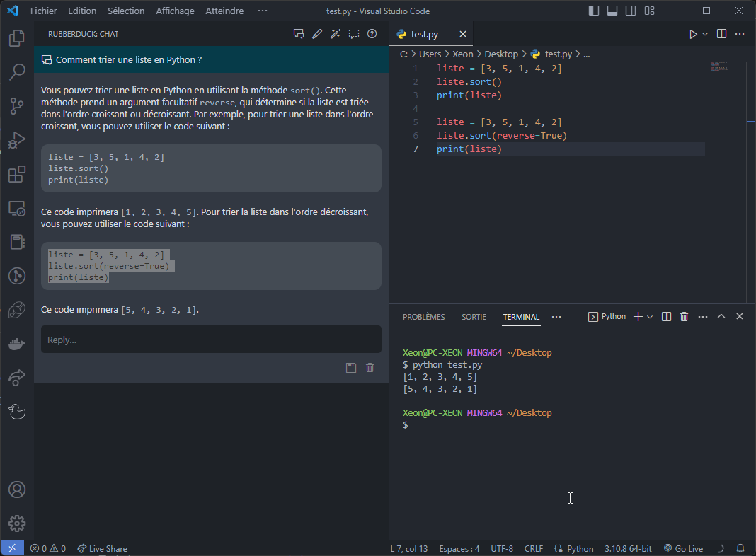Click the Rubberduck magic wand icon

pos(335,34)
